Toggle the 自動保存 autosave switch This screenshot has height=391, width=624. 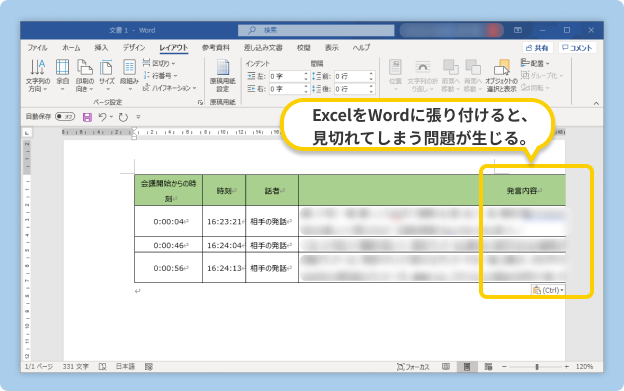coord(65,117)
